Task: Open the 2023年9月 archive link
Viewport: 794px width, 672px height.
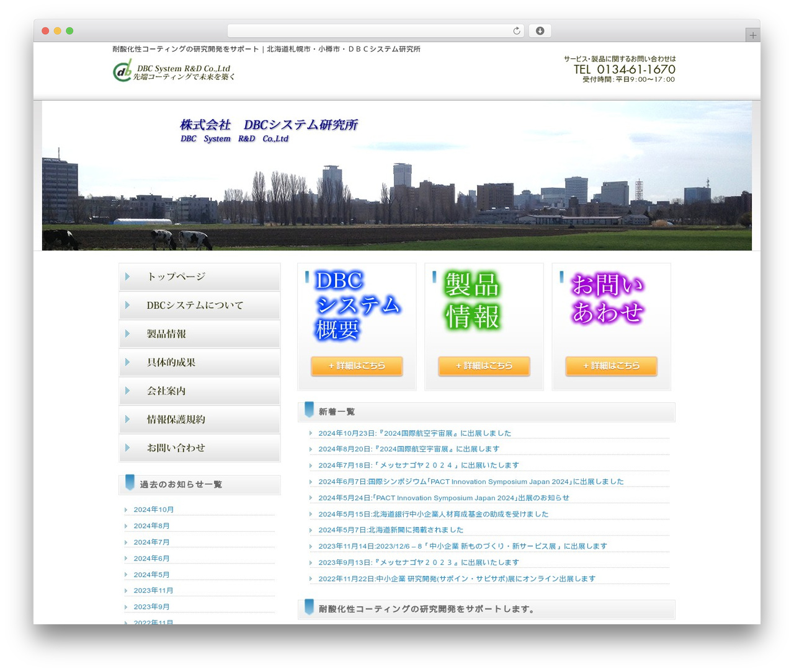Action: pyautogui.click(x=151, y=607)
